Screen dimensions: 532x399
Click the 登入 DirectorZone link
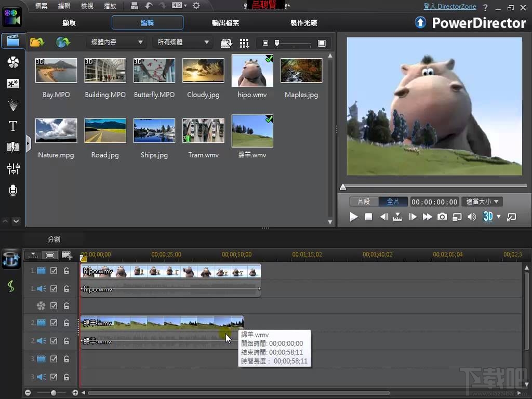click(449, 7)
